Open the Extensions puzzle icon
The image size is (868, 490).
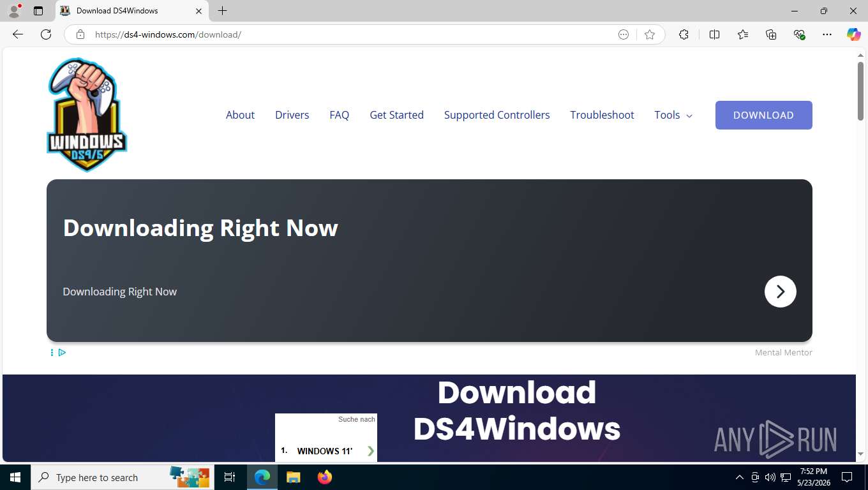tap(684, 34)
